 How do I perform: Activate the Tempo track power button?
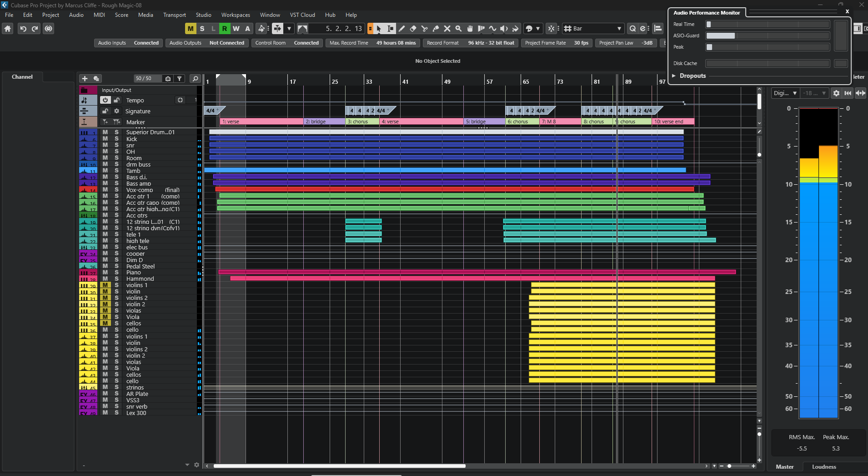(105, 100)
